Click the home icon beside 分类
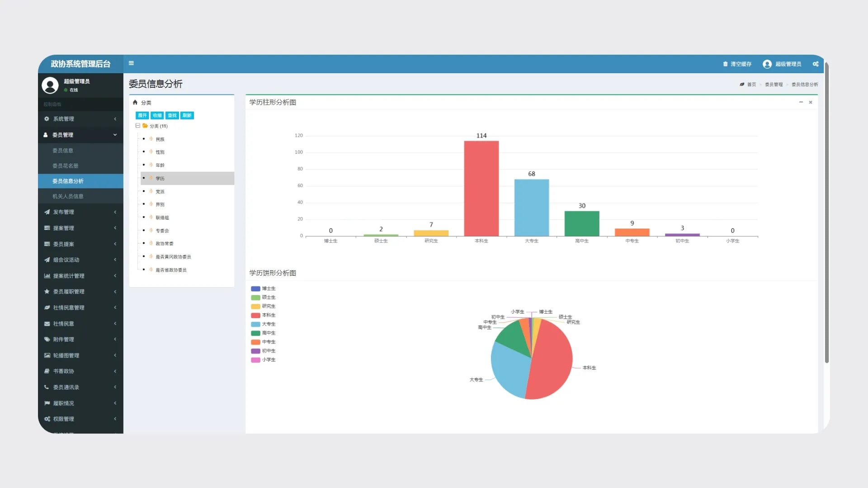868x488 pixels. point(135,103)
